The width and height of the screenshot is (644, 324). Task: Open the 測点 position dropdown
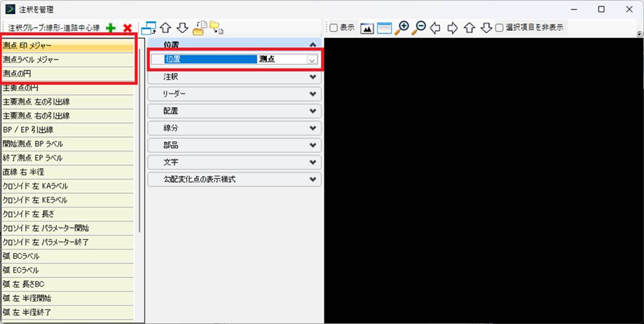click(311, 60)
